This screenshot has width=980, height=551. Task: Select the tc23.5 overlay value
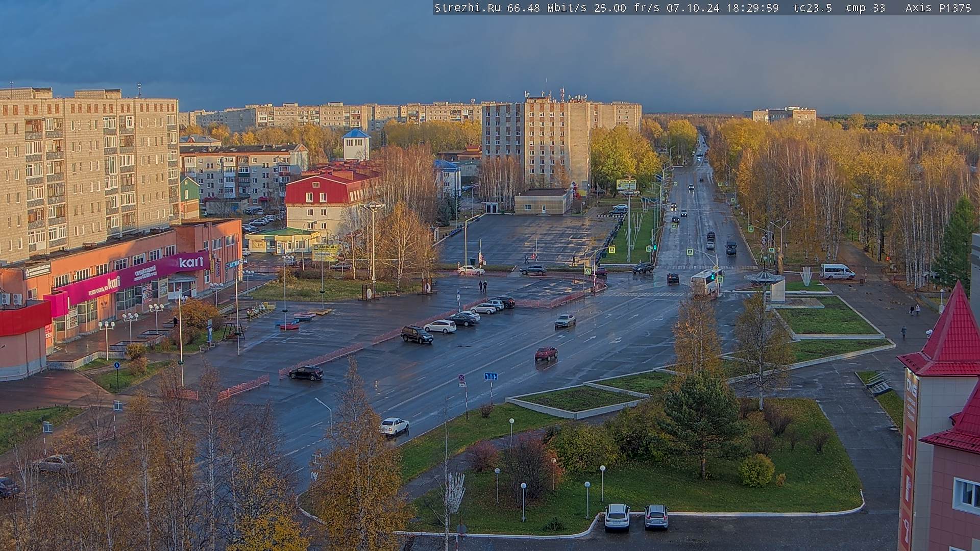[x=813, y=8]
